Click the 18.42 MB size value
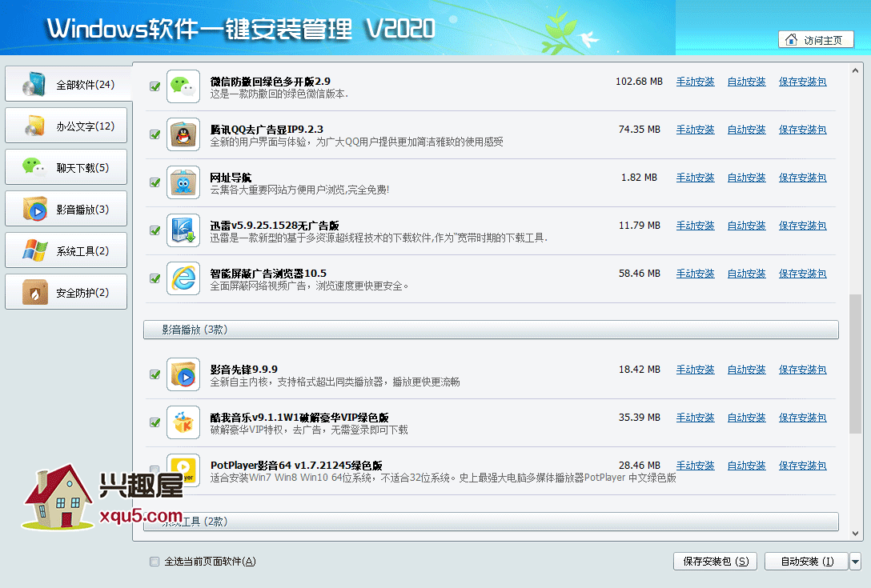Viewport: 871px width, 588px height. point(640,370)
